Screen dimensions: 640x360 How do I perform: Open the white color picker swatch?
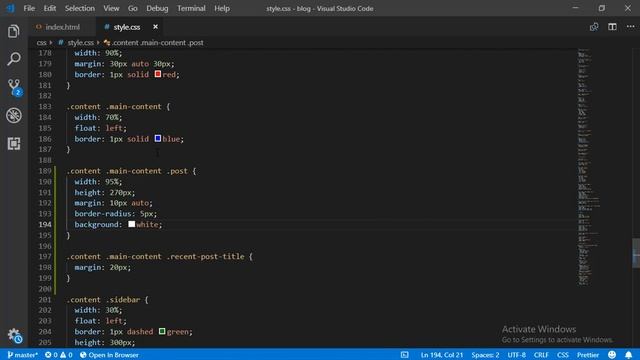tap(131, 224)
